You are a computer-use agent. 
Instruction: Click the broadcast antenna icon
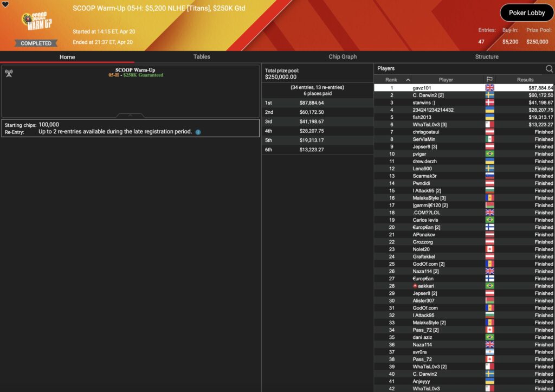tap(9, 73)
